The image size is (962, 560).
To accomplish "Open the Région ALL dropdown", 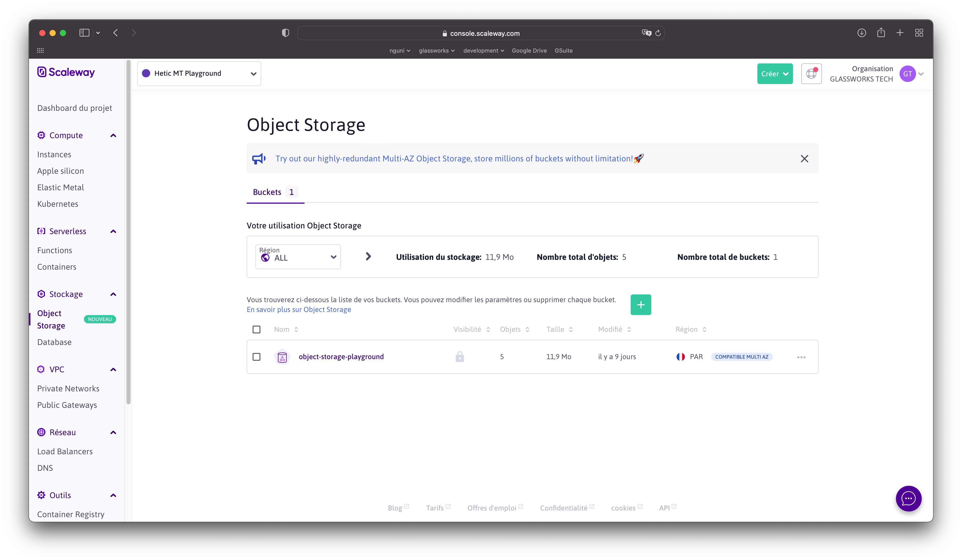I will 298,256.
